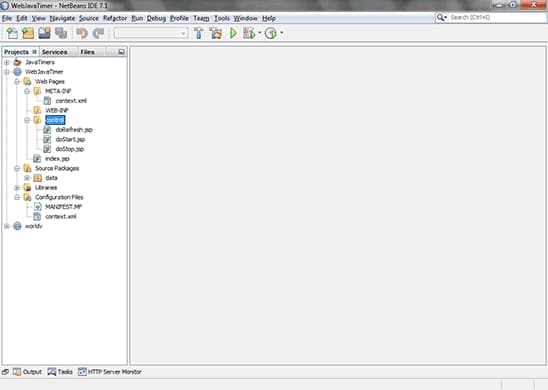This screenshot has width=548, height=390.
Task: Select the WEB-INF folder
Action: [x=57, y=110]
